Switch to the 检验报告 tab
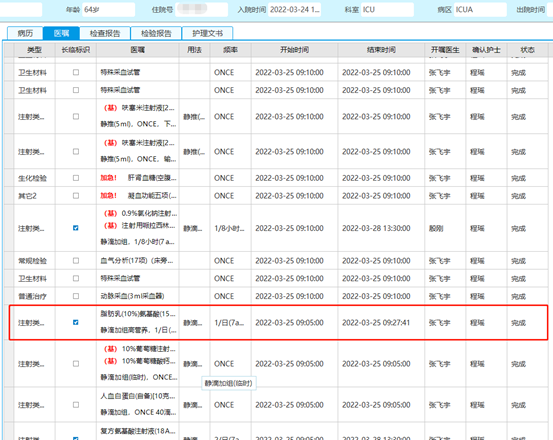Screen dimensions: 553x440 [x=156, y=33]
